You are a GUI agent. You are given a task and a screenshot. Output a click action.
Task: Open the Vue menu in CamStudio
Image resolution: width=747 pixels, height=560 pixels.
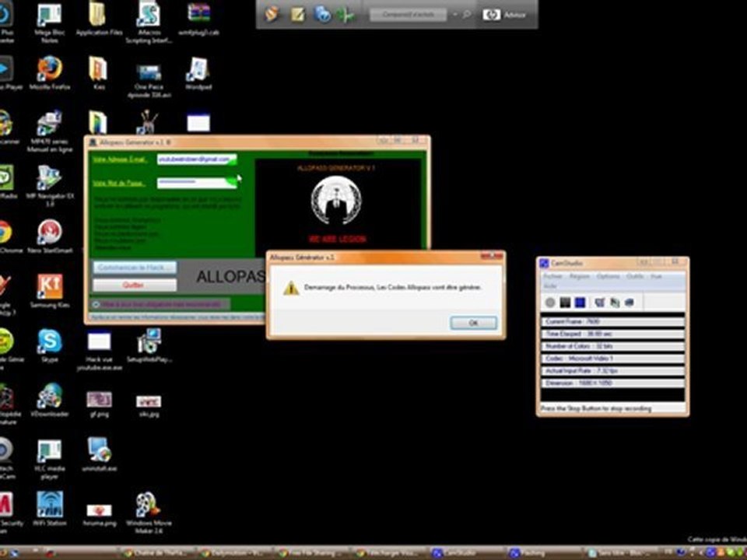656,276
